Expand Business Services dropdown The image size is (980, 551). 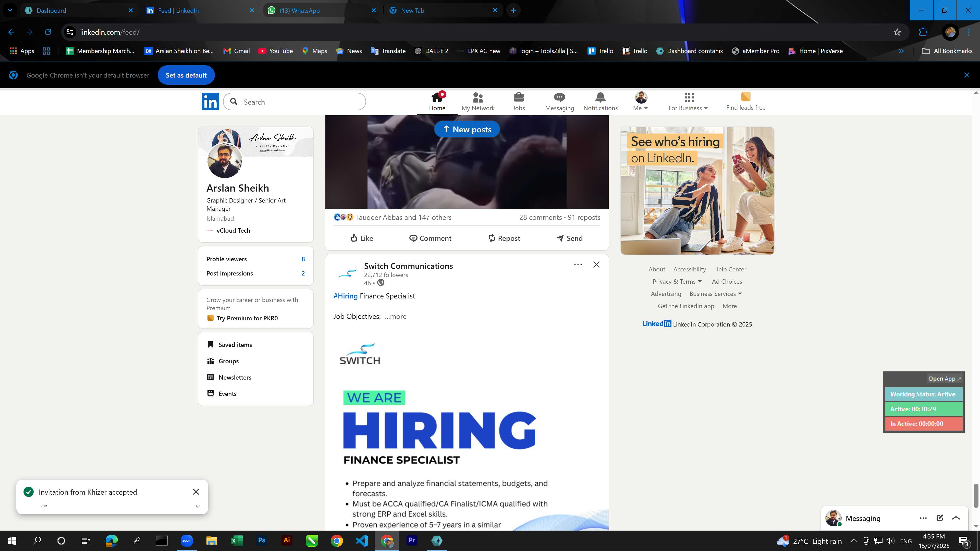pyautogui.click(x=716, y=294)
